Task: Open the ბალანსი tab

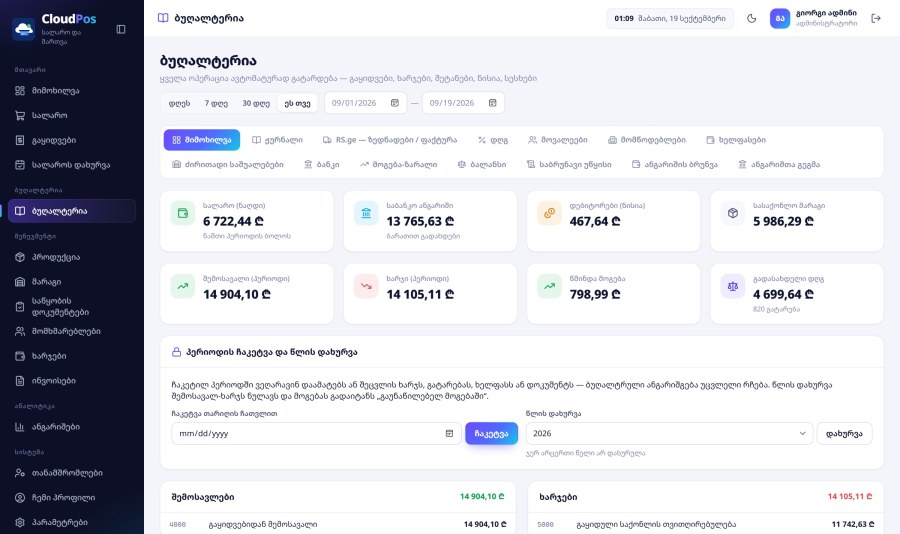Action: point(482,164)
